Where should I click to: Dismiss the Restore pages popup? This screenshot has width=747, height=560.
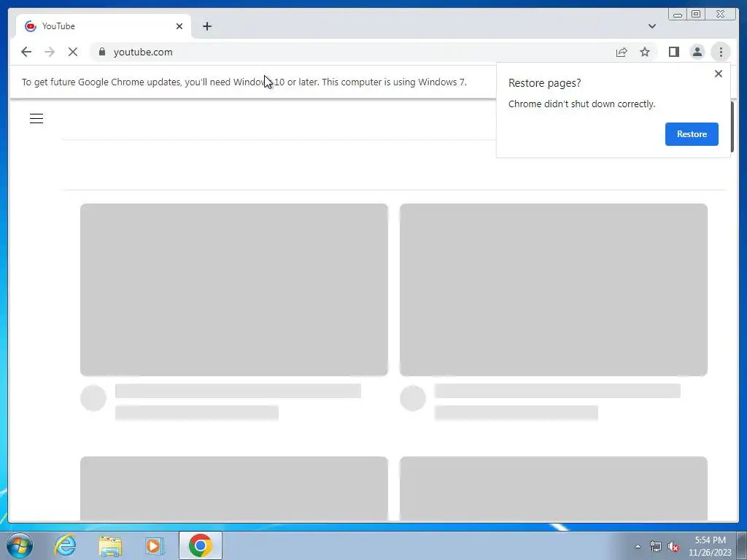tap(718, 74)
